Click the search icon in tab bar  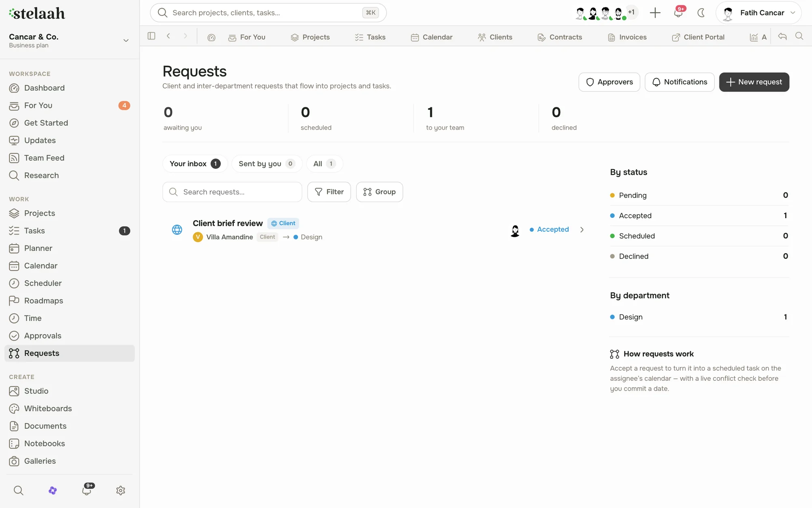[799, 36]
